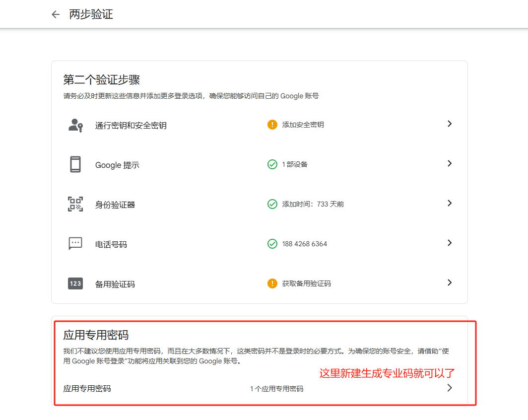The height and width of the screenshot is (420, 528).
Task: Click the back arrow beside 两步验证
Action: 55,14
